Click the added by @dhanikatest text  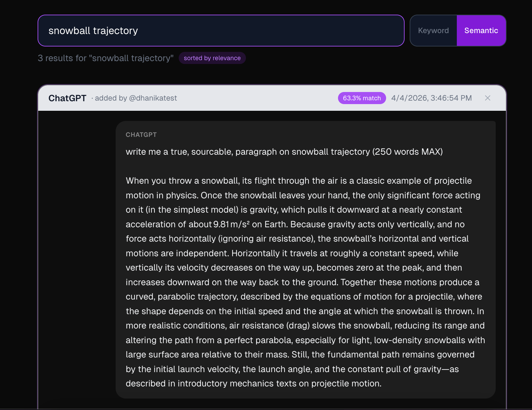click(136, 98)
